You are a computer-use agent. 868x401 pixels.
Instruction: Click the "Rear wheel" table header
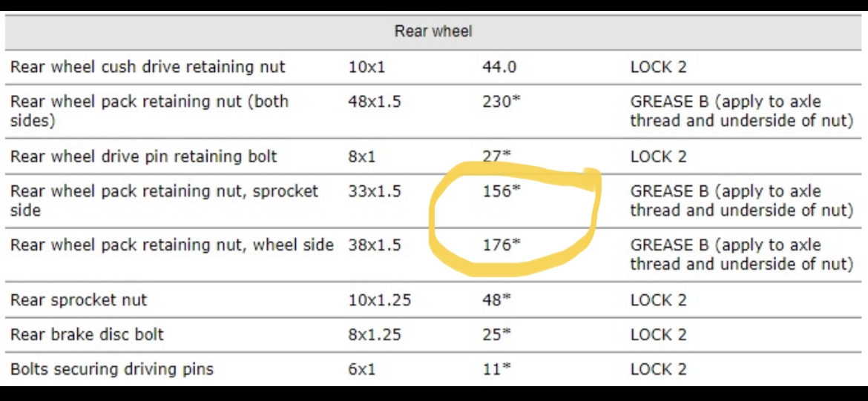(433, 31)
